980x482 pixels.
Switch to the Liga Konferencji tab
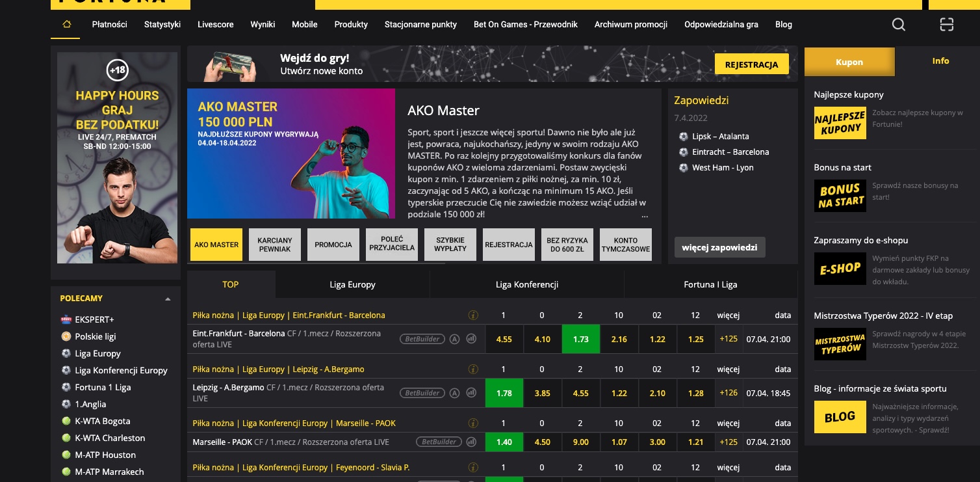tap(527, 284)
